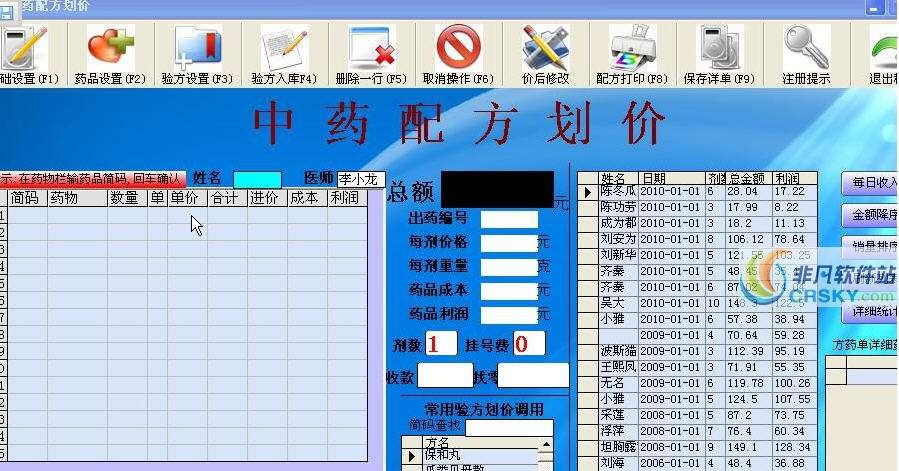Select the 浮萍 record row
This screenshot has height=471, width=899.
point(697,431)
